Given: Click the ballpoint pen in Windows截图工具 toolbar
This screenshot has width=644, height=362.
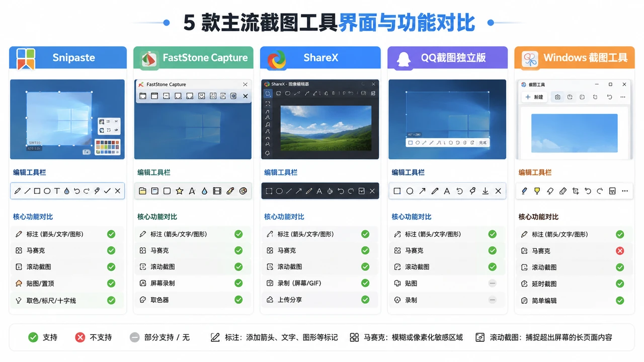Looking at the screenshot, I should [x=524, y=191].
